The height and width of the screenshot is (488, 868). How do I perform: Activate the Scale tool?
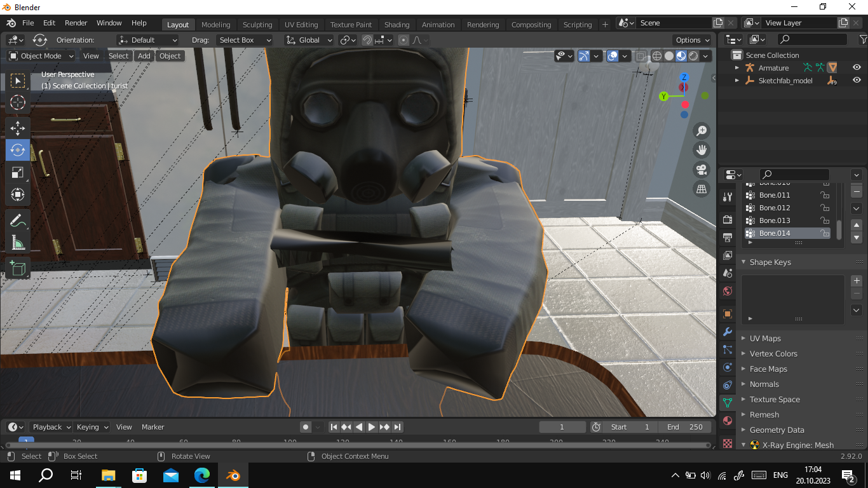(18, 172)
